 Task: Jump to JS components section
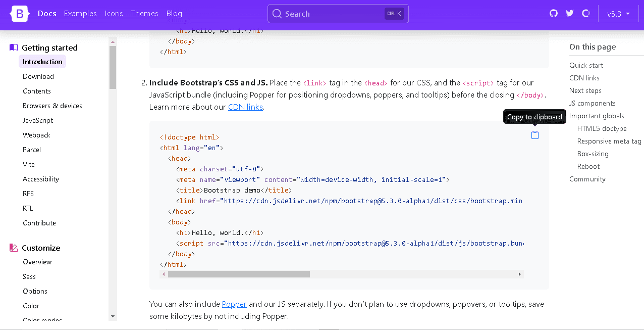tap(593, 103)
